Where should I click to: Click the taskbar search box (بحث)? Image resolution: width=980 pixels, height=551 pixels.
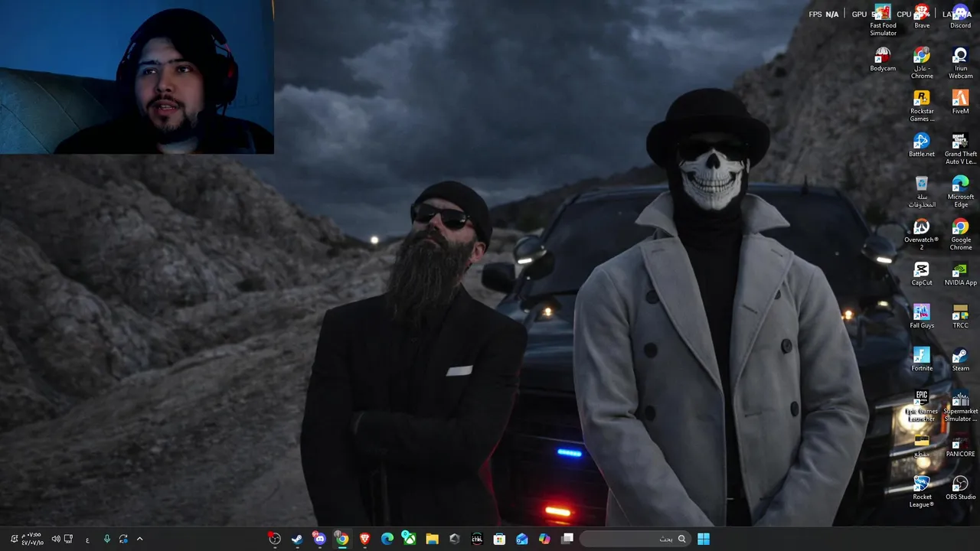(x=634, y=539)
